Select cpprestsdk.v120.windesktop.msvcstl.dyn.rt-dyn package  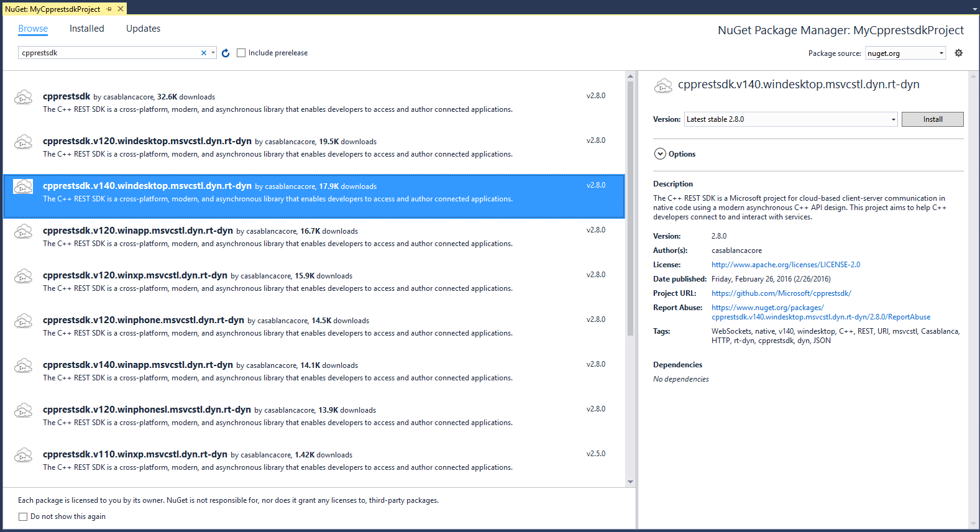pyautogui.click(x=147, y=141)
